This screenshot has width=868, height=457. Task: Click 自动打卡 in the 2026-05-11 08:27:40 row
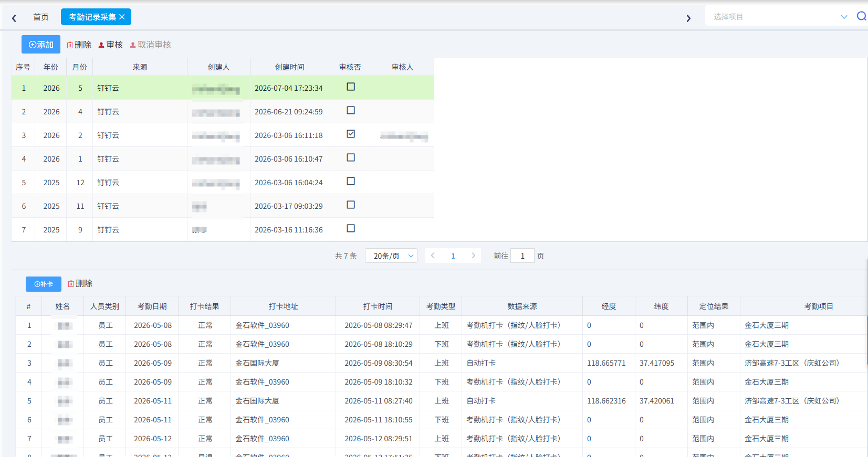pos(481,401)
